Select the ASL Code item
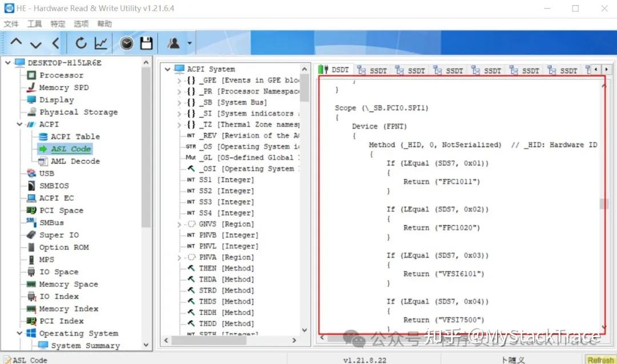The height and width of the screenshot is (364, 617). click(x=71, y=149)
